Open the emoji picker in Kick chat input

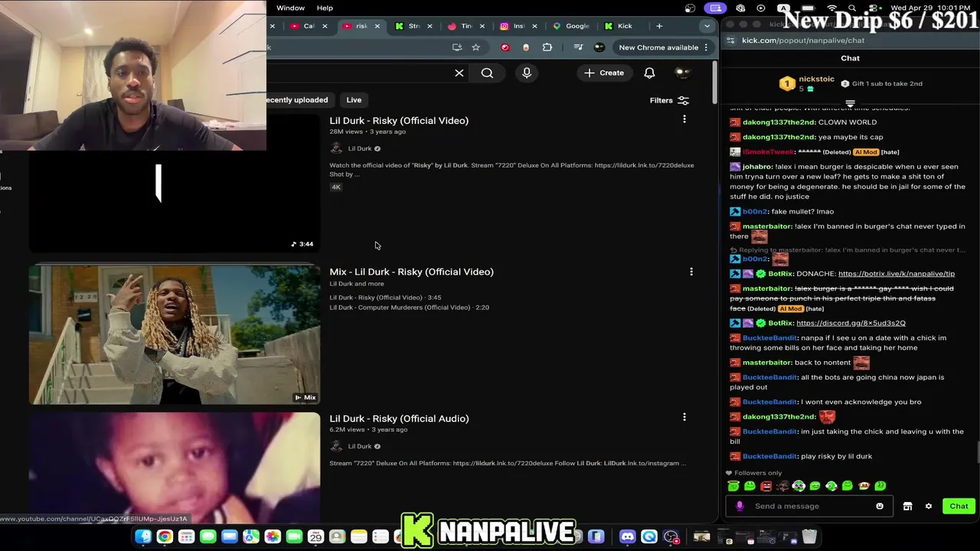point(880,506)
